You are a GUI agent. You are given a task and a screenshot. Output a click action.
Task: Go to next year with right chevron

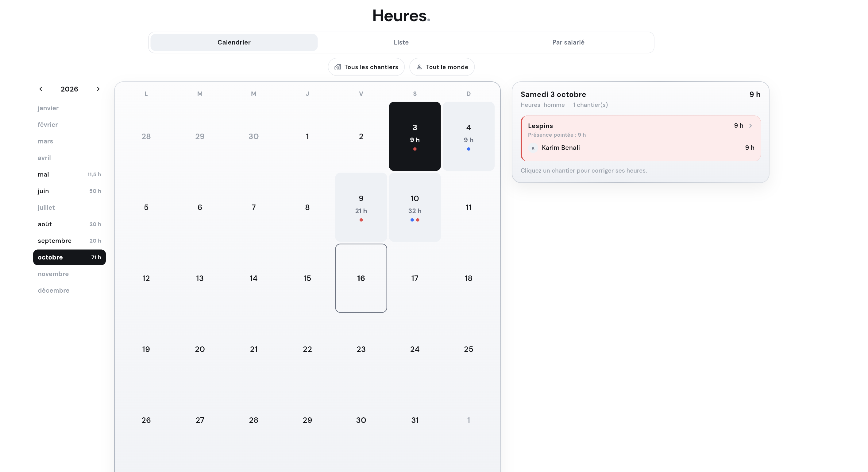click(98, 89)
